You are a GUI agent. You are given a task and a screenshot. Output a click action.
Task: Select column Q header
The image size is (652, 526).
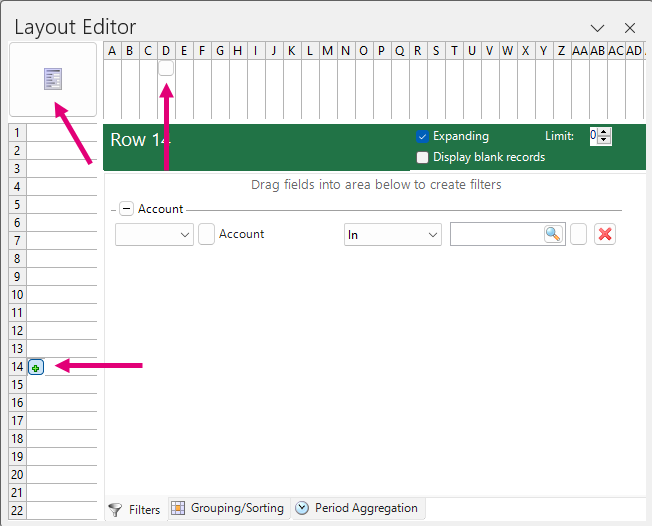pyautogui.click(x=400, y=51)
